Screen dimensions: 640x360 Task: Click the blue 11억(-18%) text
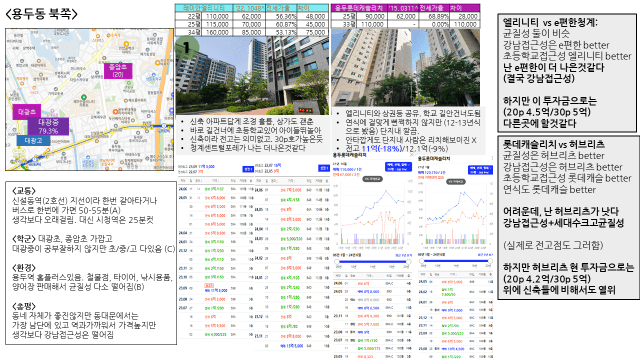382,149
